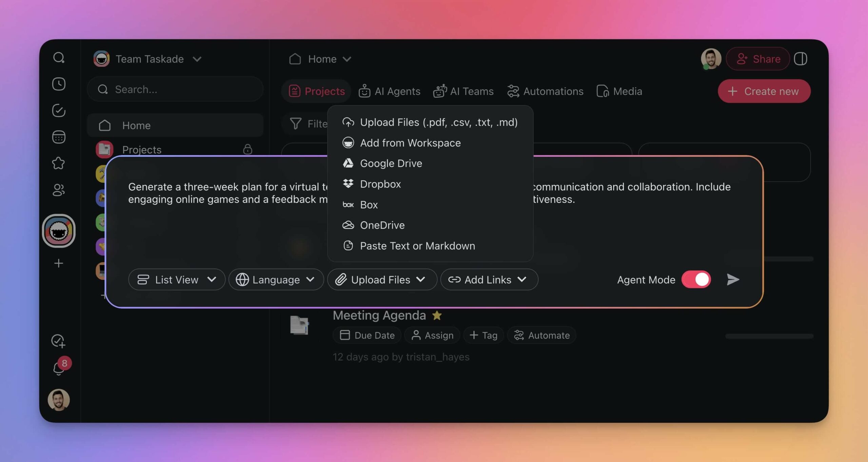Open the Language dropdown

click(276, 280)
